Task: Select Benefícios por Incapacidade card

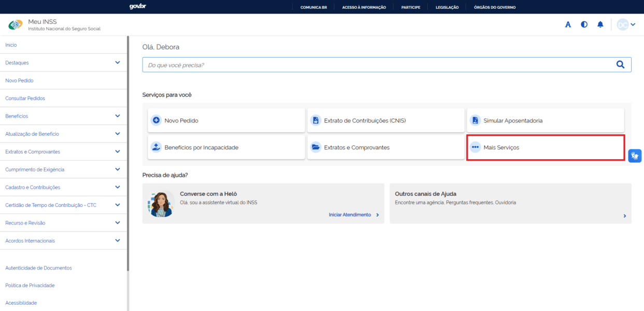Action: tap(226, 147)
